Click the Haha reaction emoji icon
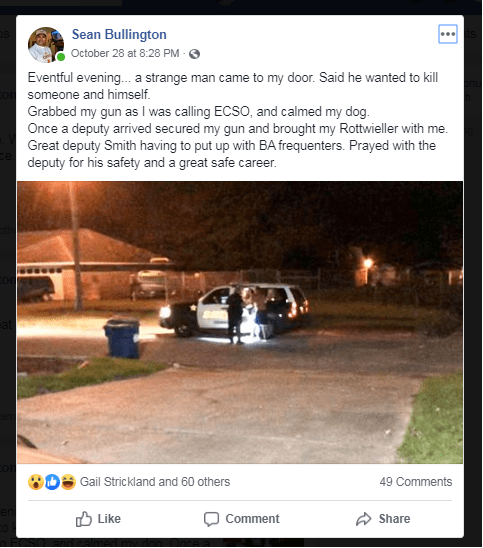 pyautogui.click(x=68, y=482)
